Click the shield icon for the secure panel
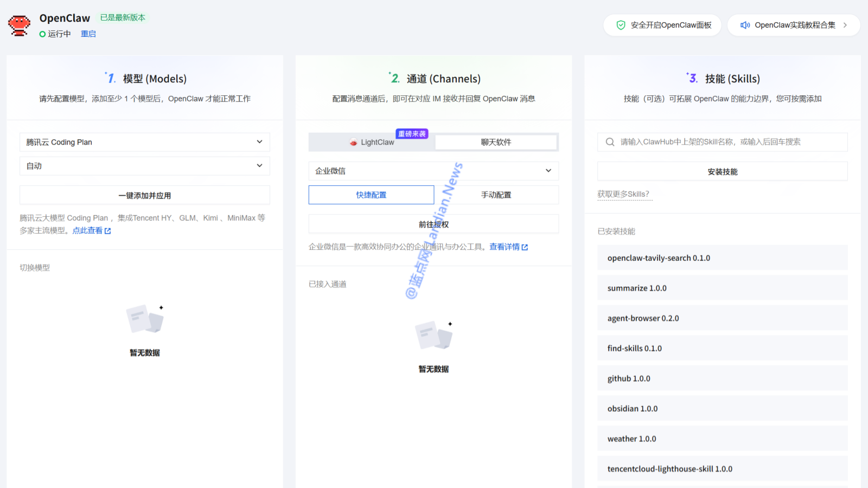This screenshot has width=868, height=488. (621, 25)
